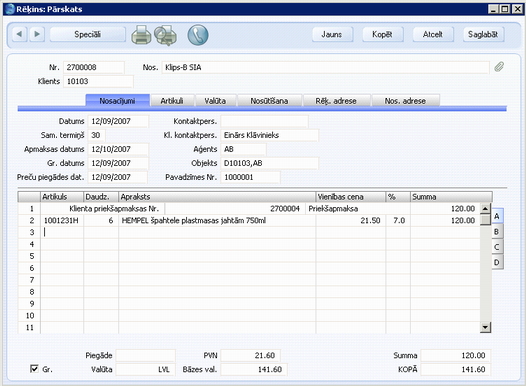Switch item rows to flip B
Viewport: 526px width, 386px height.
(x=496, y=232)
